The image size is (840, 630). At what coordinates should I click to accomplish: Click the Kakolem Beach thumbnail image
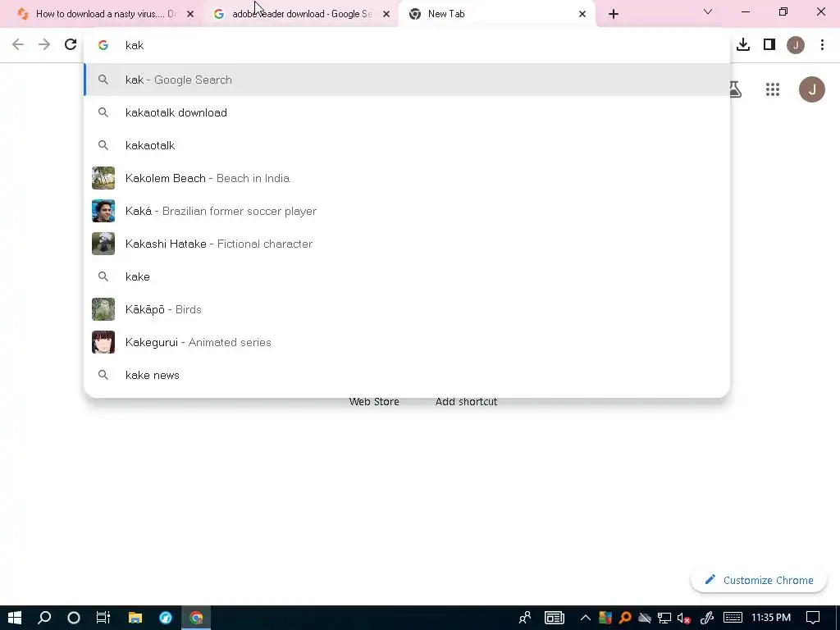pos(103,178)
